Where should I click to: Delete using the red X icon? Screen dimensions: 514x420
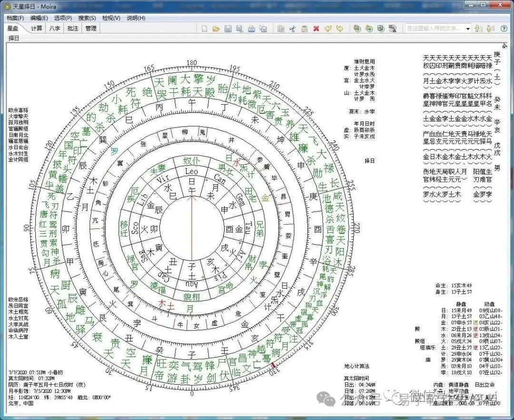point(316,29)
